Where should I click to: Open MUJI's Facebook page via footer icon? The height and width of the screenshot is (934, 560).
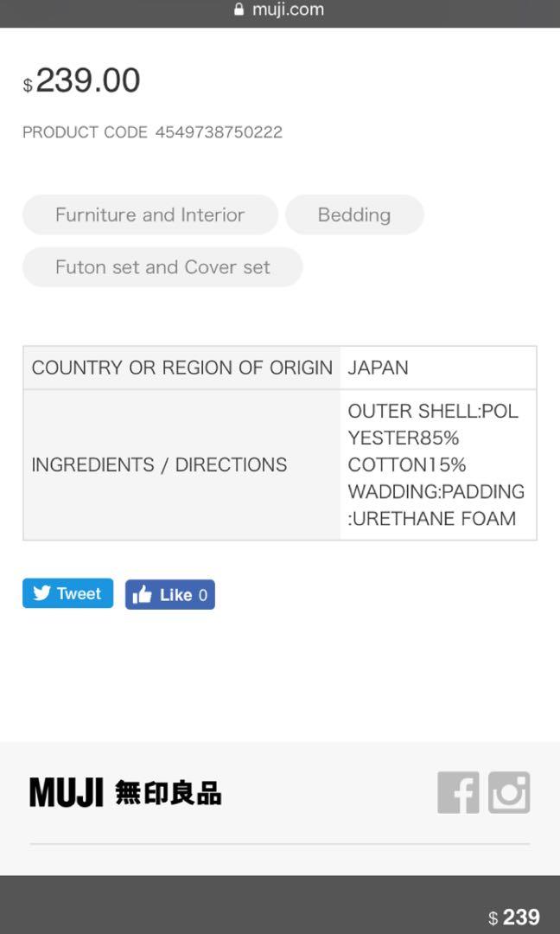coord(459,793)
